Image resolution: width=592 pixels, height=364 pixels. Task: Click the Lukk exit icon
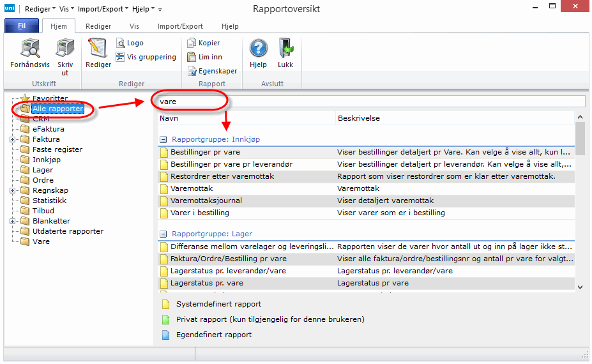tap(285, 49)
